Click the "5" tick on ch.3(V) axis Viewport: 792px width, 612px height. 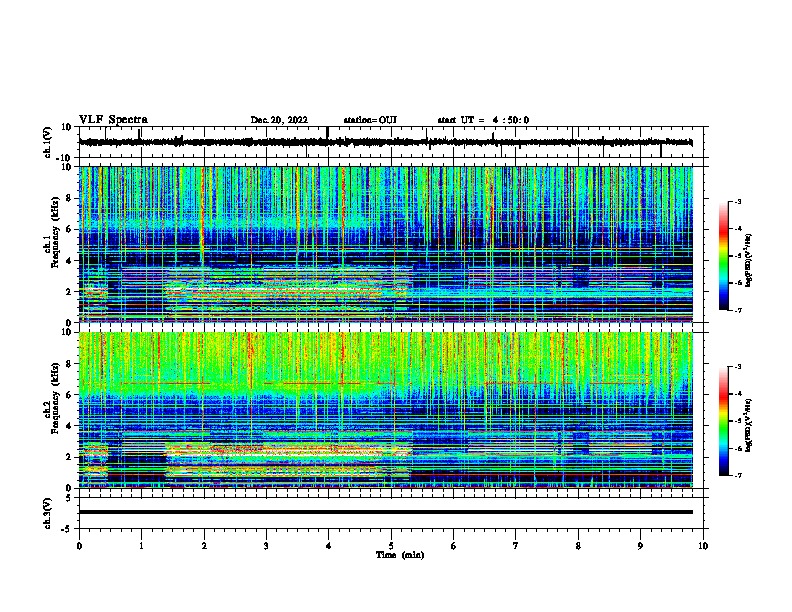[69, 498]
